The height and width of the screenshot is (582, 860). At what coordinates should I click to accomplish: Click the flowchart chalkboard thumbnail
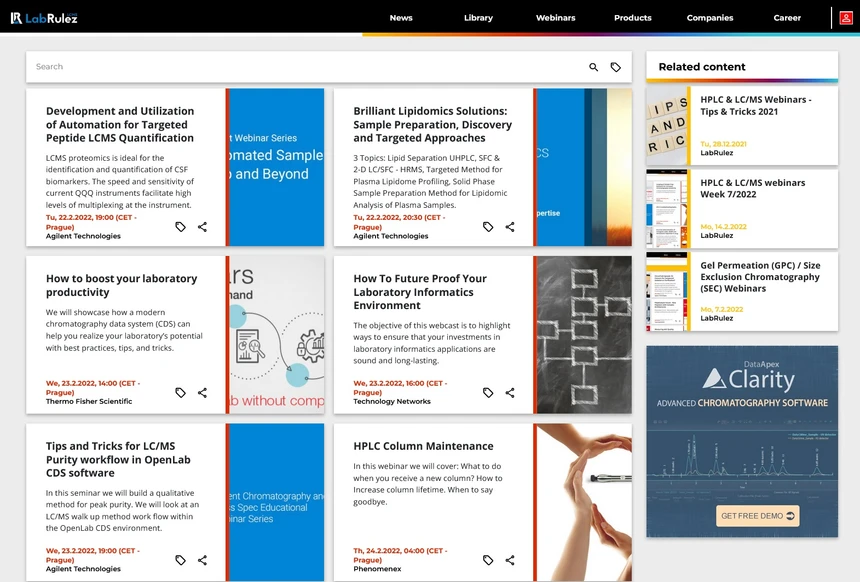(584, 335)
